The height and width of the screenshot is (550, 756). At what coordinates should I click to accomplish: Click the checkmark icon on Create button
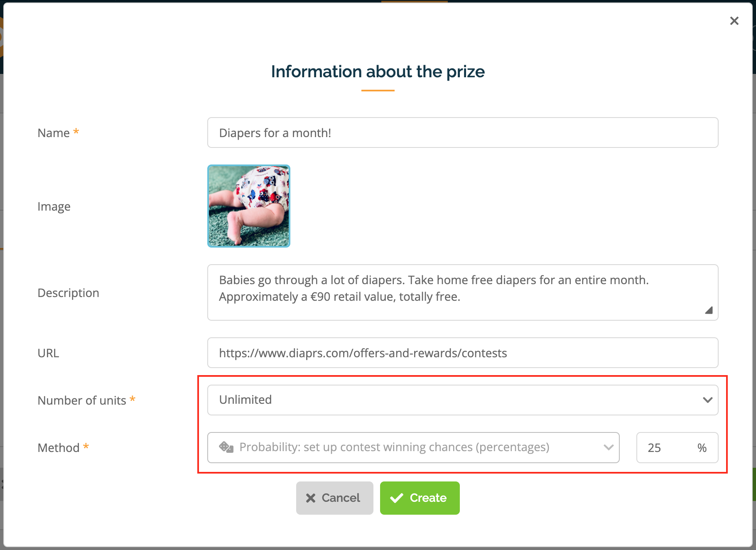tap(397, 498)
